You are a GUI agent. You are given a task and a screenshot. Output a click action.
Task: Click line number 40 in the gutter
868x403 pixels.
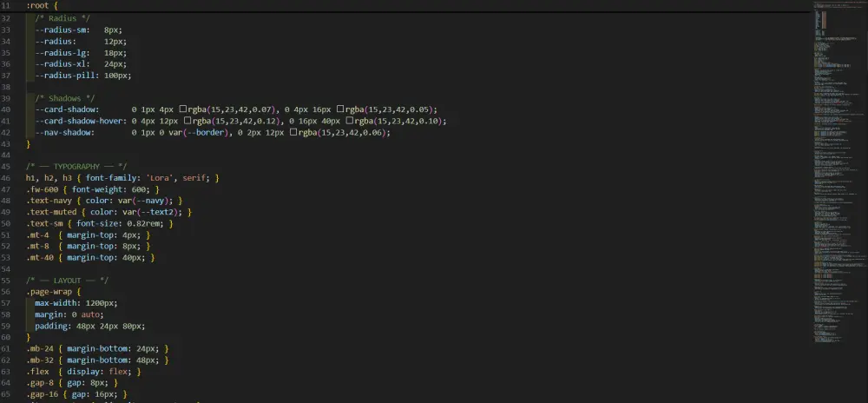pos(6,109)
